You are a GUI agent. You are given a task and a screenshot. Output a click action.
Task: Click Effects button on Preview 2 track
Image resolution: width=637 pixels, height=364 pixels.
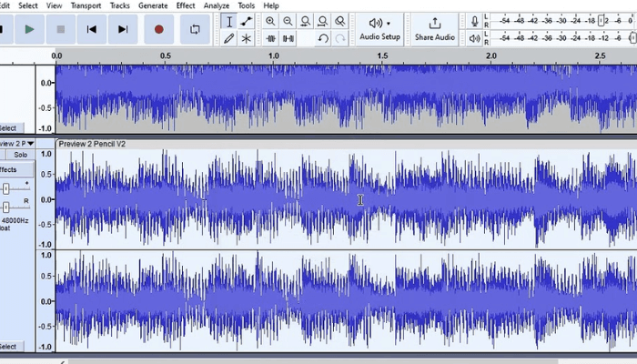tap(9, 170)
